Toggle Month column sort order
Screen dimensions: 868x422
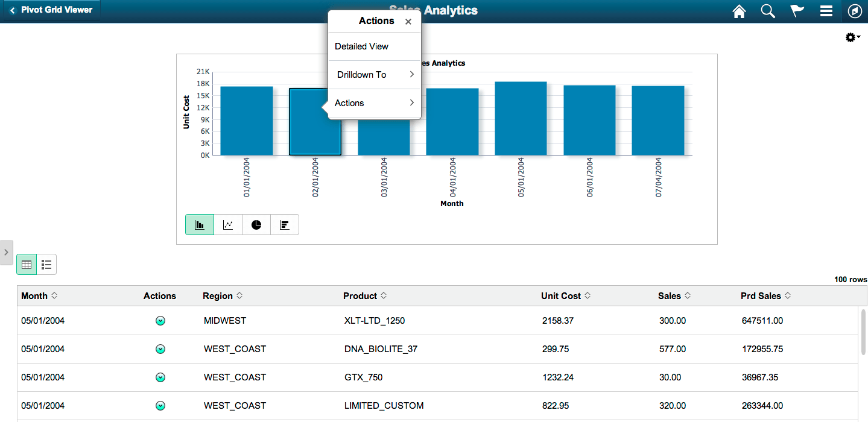click(x=54, y=295)
